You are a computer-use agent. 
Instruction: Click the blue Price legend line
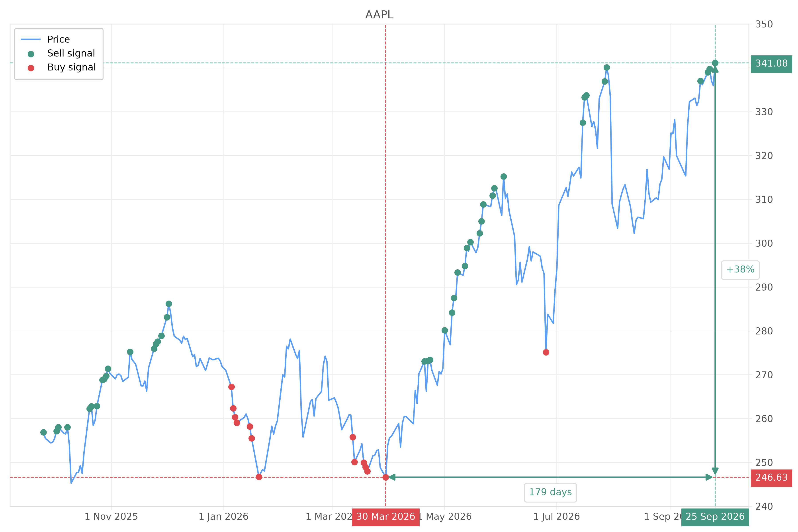point(31,39)
